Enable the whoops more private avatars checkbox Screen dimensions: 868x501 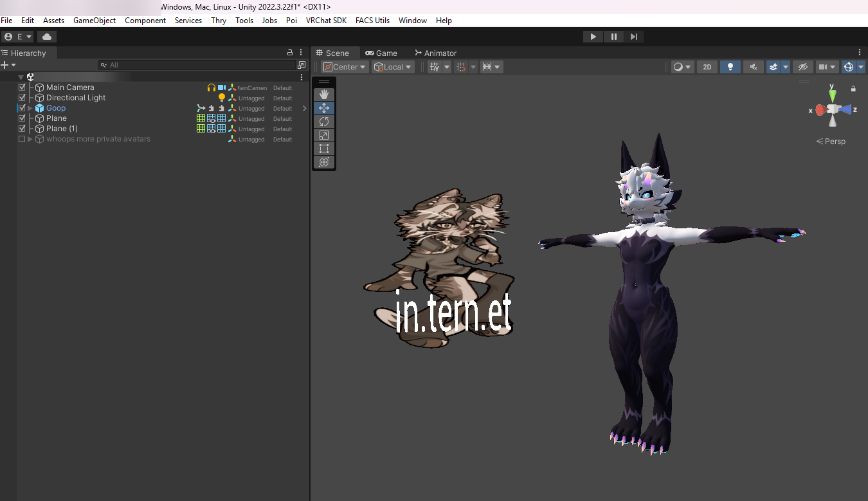pos(22,139)
